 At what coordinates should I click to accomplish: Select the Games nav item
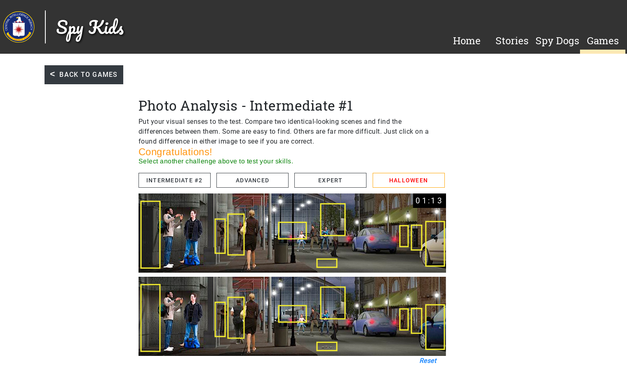coord(602,41)
